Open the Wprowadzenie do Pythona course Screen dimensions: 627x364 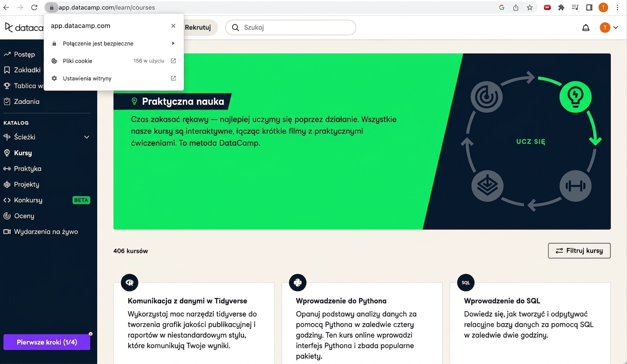[x=341, y=301]
